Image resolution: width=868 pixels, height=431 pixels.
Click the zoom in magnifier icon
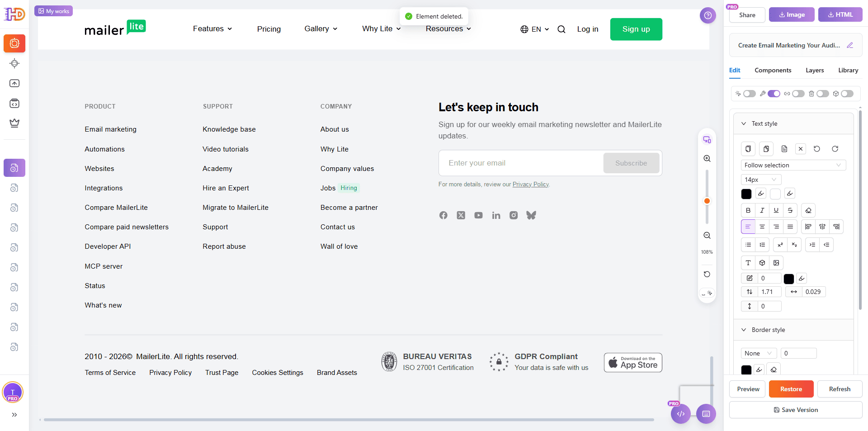pos(707,159)
